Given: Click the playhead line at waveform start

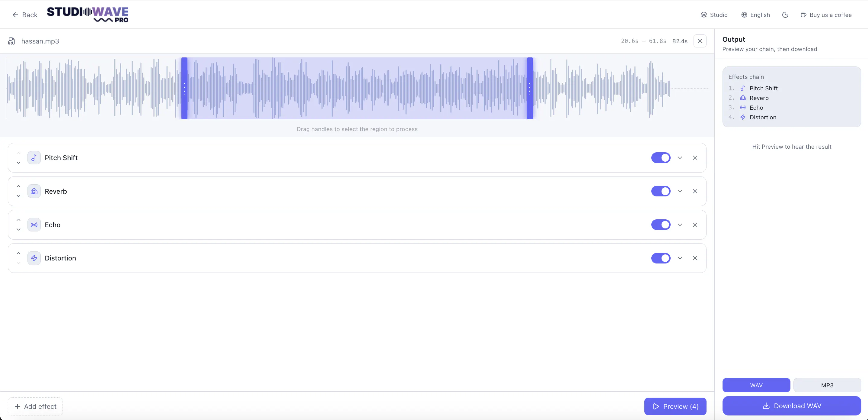Looking at the screenshot, I should tap(6, 89).
